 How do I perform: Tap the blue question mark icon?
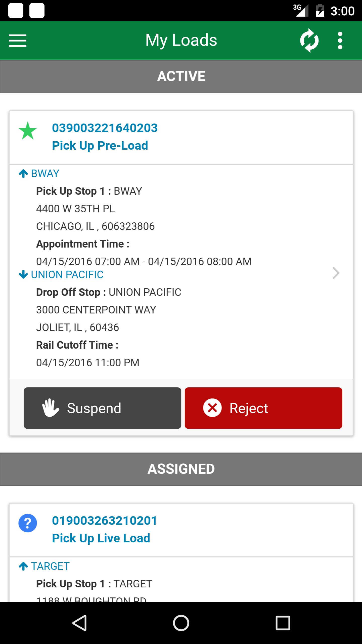tap(28, 523)
